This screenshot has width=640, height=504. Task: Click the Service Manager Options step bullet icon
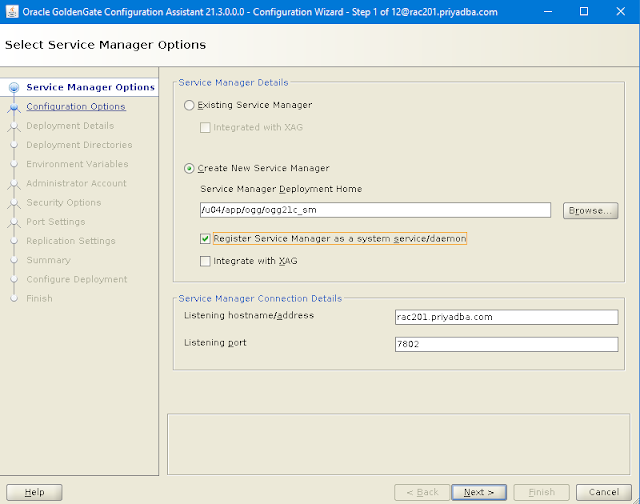click(14, 87)
